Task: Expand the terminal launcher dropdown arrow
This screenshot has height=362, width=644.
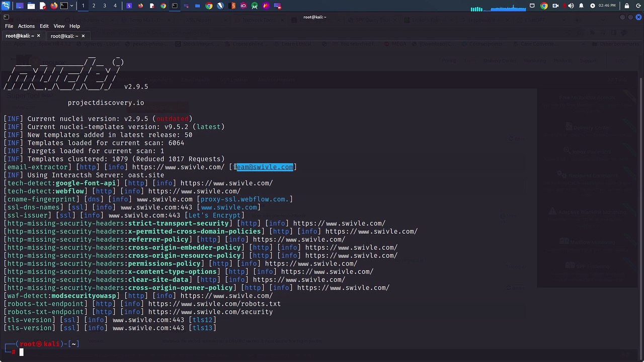Action: click(72, 6)
